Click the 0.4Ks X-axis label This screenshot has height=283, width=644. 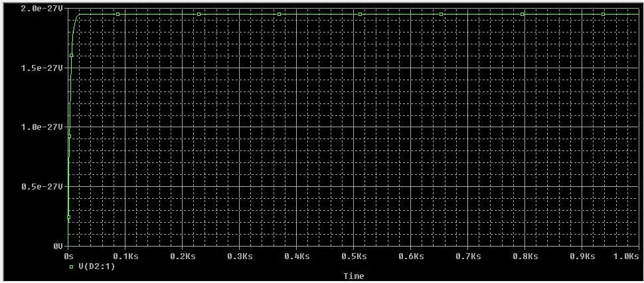(x=296, y=256)
